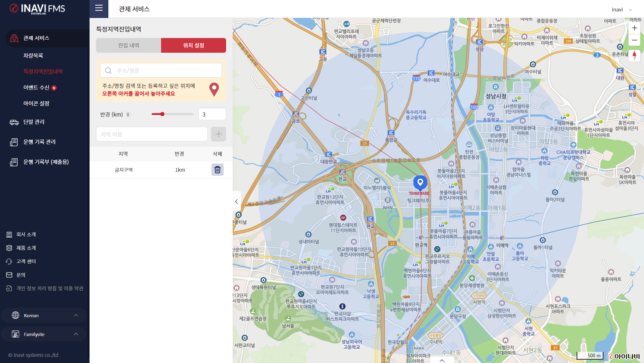This screenshot has height=363, width=644.
Task: Open the 개인 정보 처리 방침 link
Action: [49, 289]
